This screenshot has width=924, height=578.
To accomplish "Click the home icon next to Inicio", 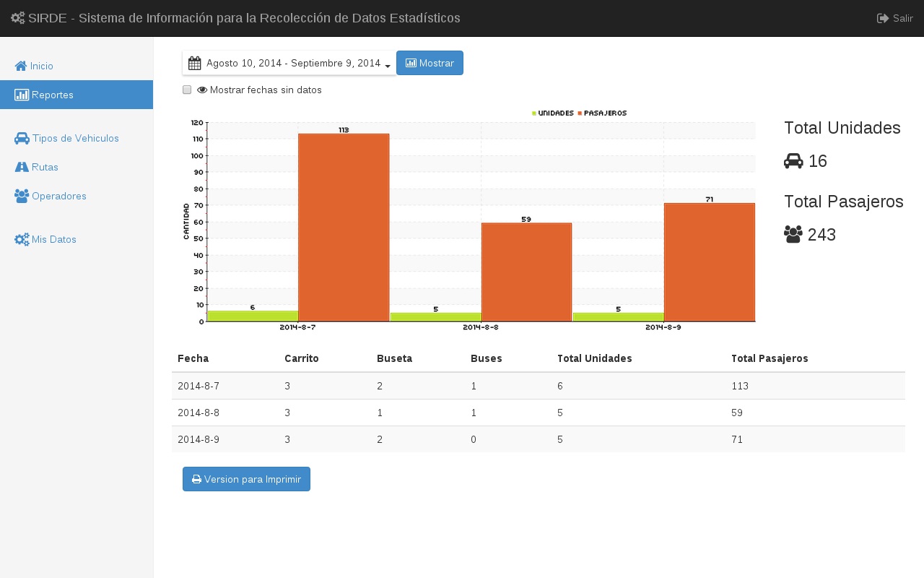I will coord(21,66).
